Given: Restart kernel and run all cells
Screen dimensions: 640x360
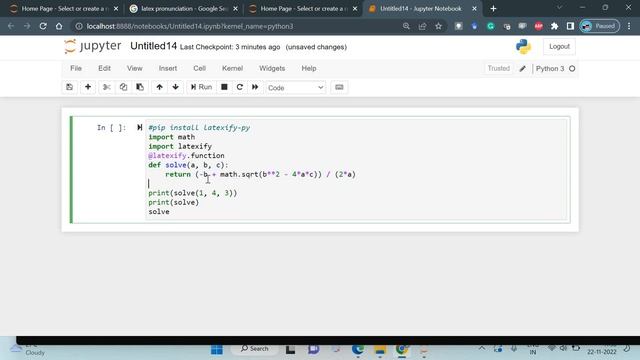Looking at the screenshot, I should (255, 87).
